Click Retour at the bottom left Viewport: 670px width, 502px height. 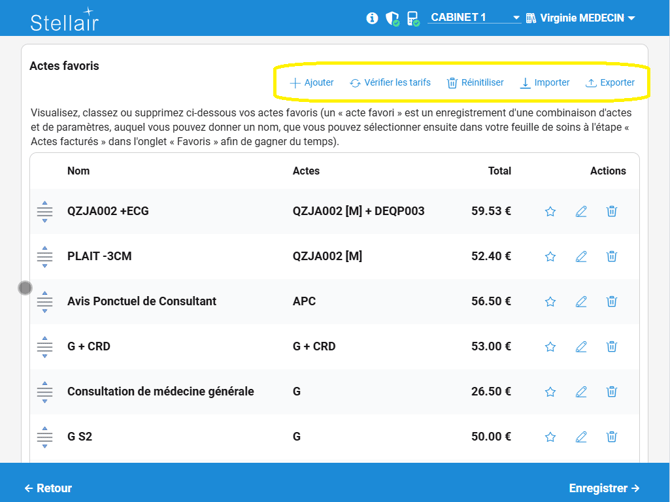(48, 488)
